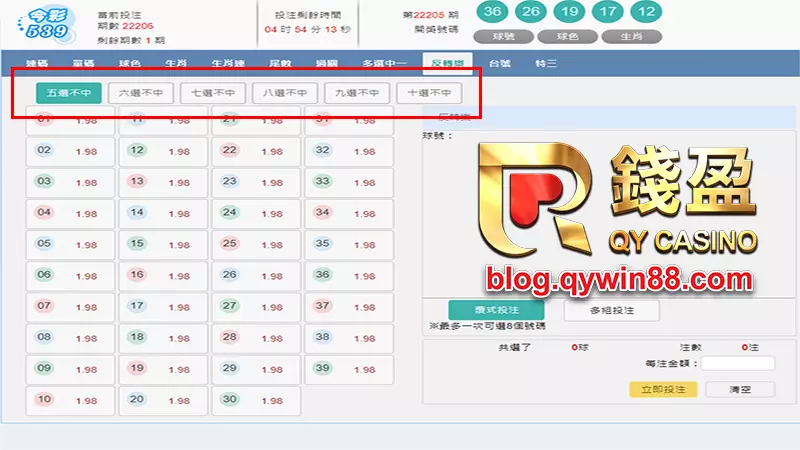
Task: Open the 多選中一 tab
Action: pyautogui.click(x=385, y=63)
